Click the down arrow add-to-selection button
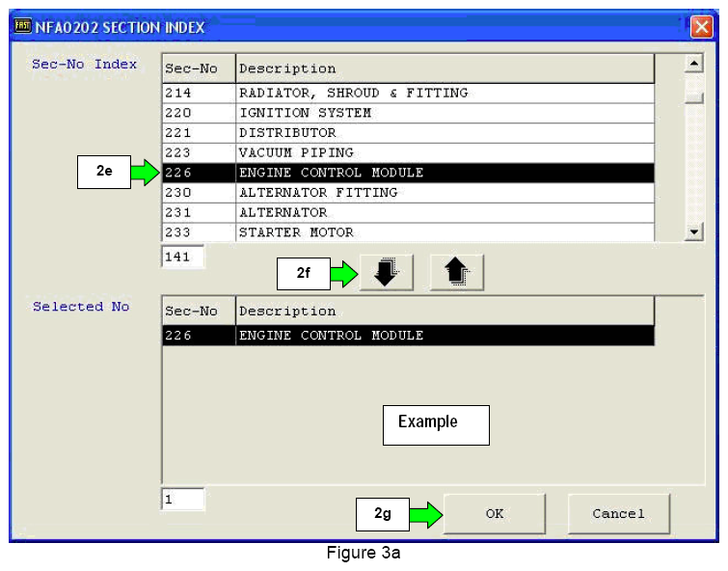Screen dimensions: 728x571 coord(386,274)
